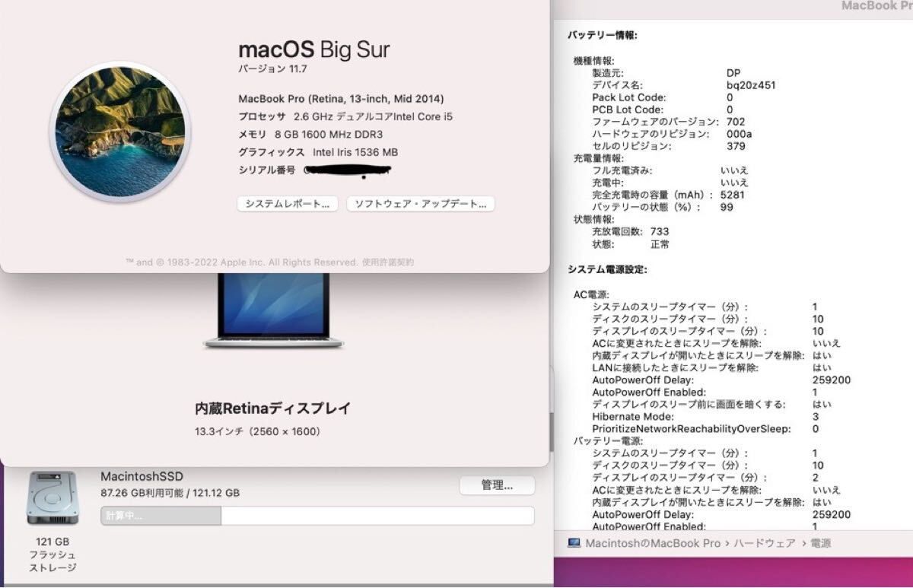Select the 充電中 いいえ row

point(670,183)
